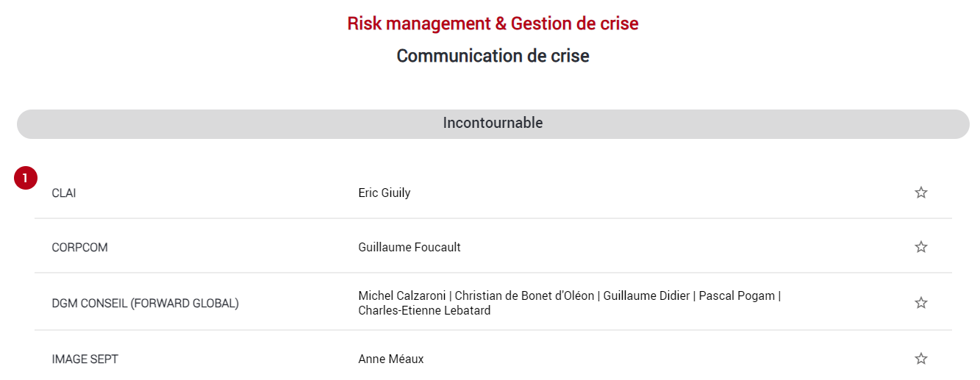
Task: Select Pascal Pogam's name
Action: click(737, 295)
